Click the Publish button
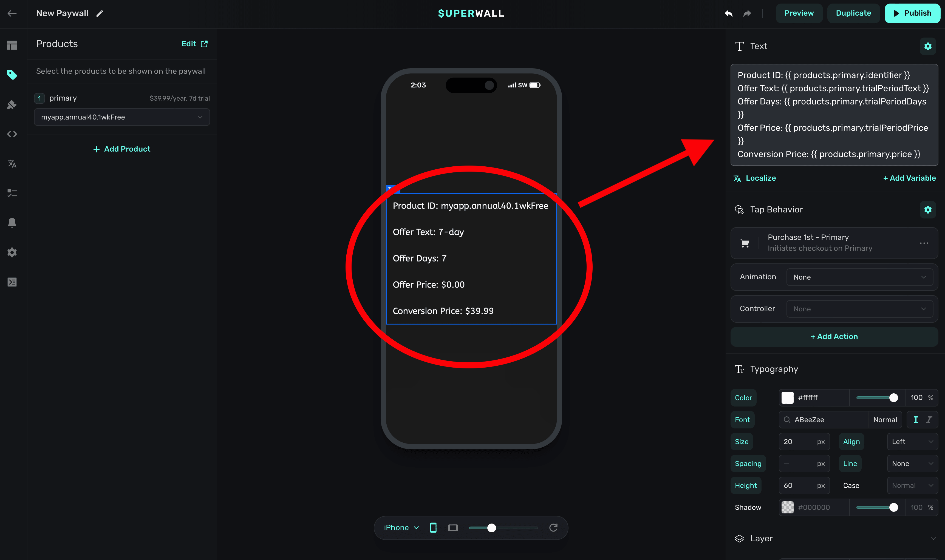Viewport: 945px width, 560px height. (912, 13)
